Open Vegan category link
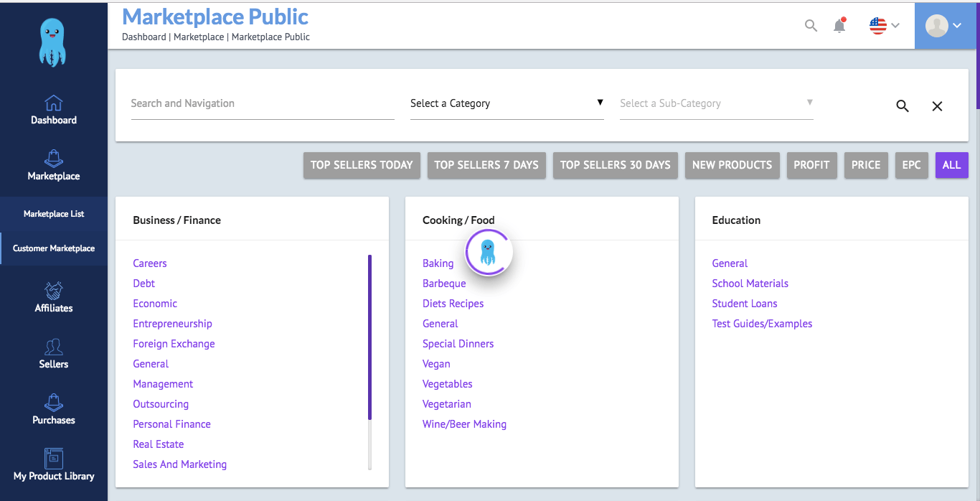The width and height of the screenshot is (980, 501). coord(437,364)
